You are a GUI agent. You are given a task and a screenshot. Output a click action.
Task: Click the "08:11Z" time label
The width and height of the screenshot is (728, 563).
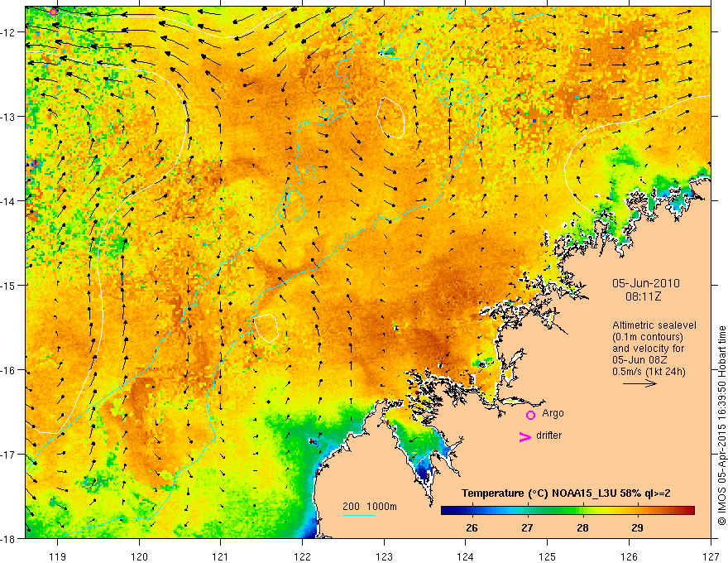(644, 296)
